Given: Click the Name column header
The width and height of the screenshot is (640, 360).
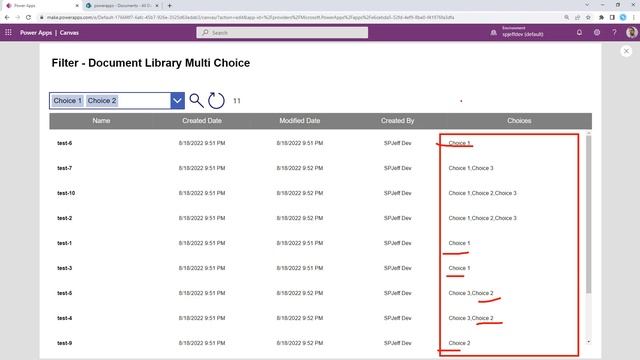Looking at the screenshot, I should [101, 121].
